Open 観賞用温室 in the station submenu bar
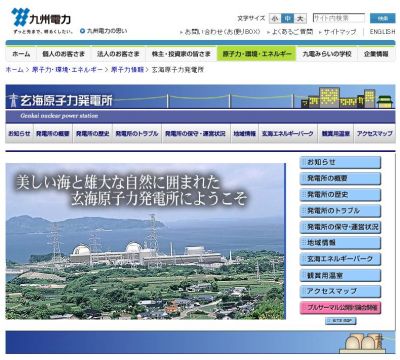400x360 pixels. (x=336, y=133)
